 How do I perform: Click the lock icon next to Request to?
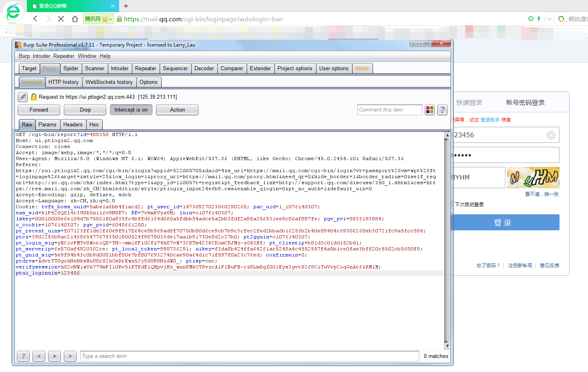(x=34, y=97)
